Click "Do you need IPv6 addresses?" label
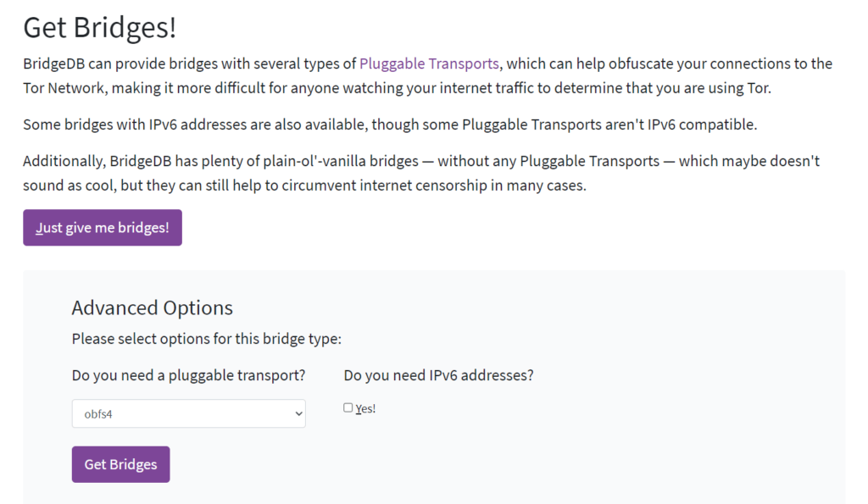868x504 pixels. (x=438, y=375)
